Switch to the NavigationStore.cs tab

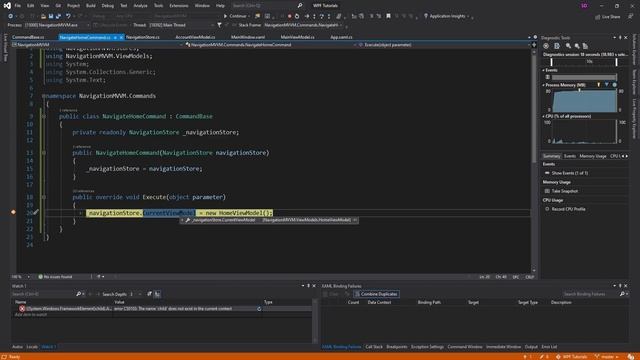click(x=142, y=37)
